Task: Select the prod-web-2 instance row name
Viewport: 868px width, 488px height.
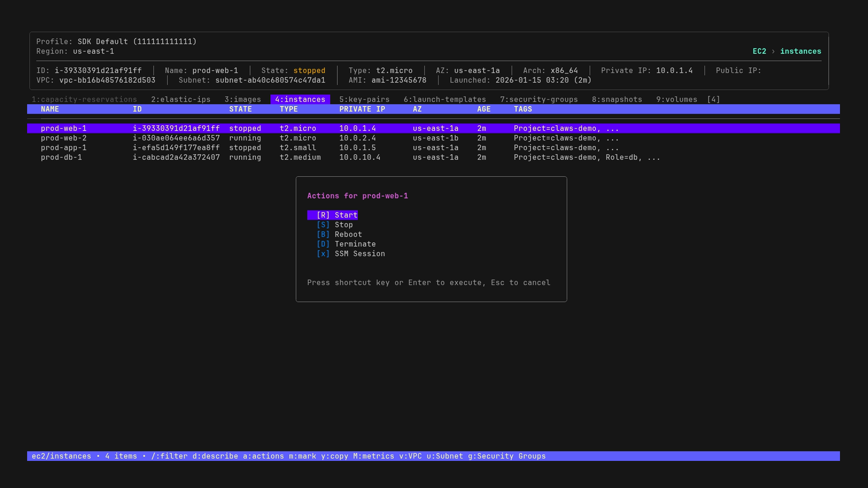Action: 64,138
